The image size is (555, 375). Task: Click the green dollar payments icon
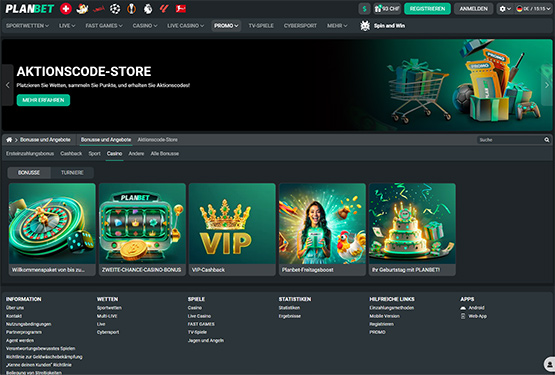364,8
